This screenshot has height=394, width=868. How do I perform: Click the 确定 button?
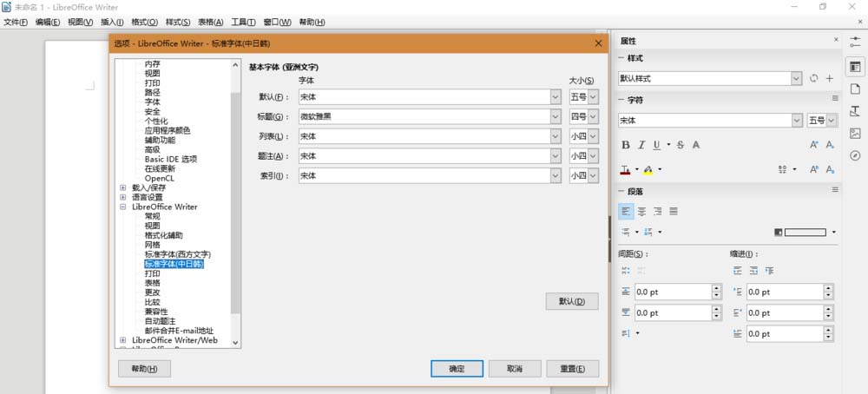(457, 369)
